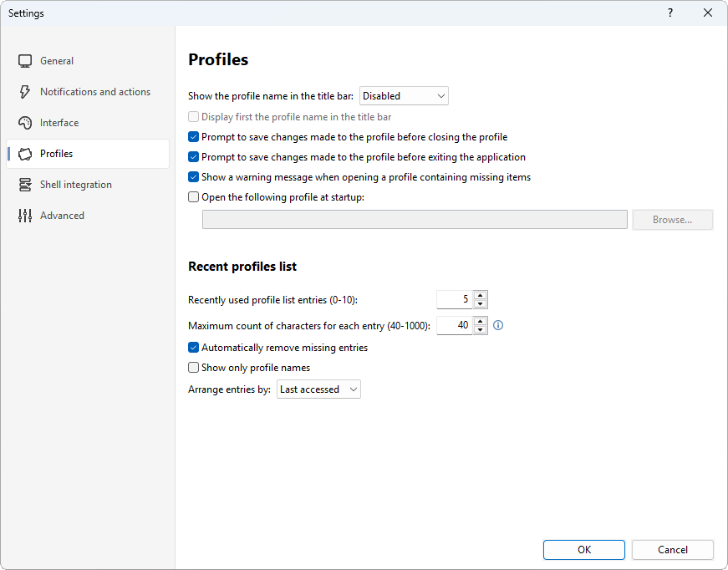Expand the Arrange entries by dropdown
This screenshot has width=728, height=570.
[x=318, y=389]
